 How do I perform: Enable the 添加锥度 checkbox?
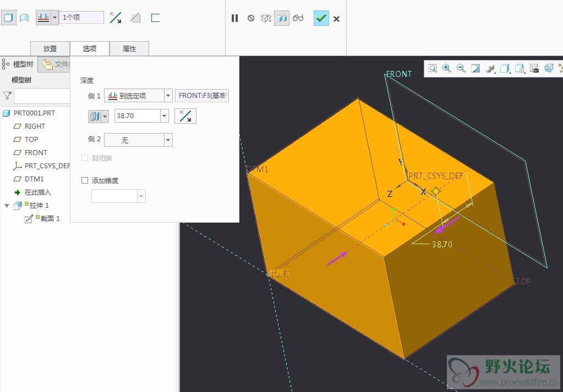[x=85, y=180]
